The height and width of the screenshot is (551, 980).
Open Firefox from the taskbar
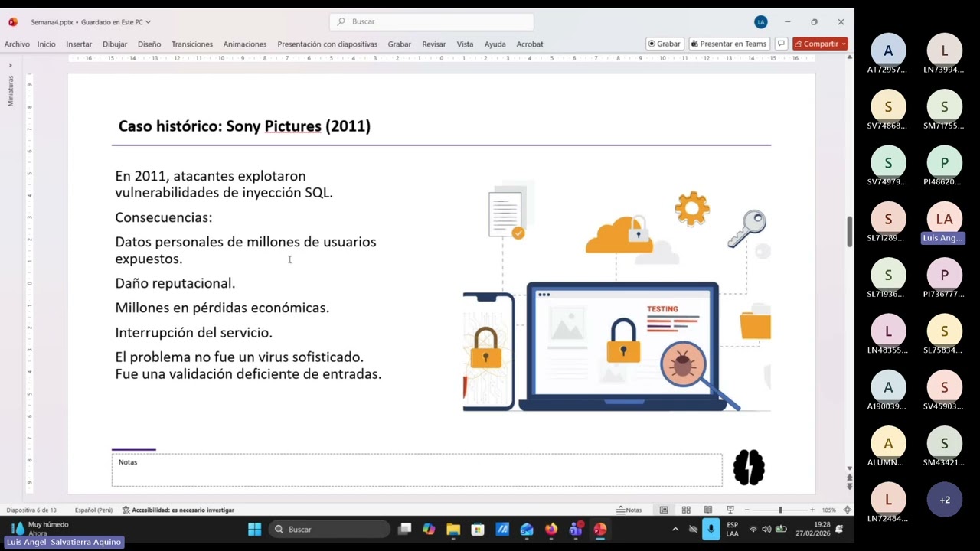(x=551, y=529)
